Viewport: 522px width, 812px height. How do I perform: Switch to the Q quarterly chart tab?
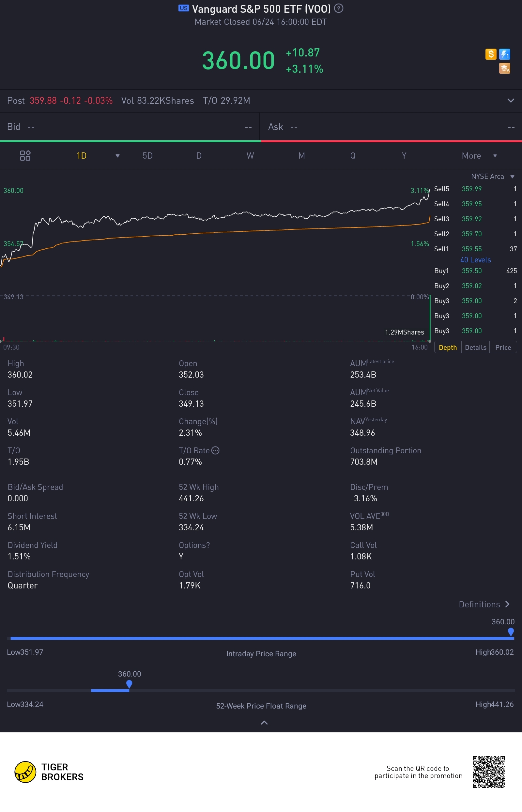click(x=353, y=156)
